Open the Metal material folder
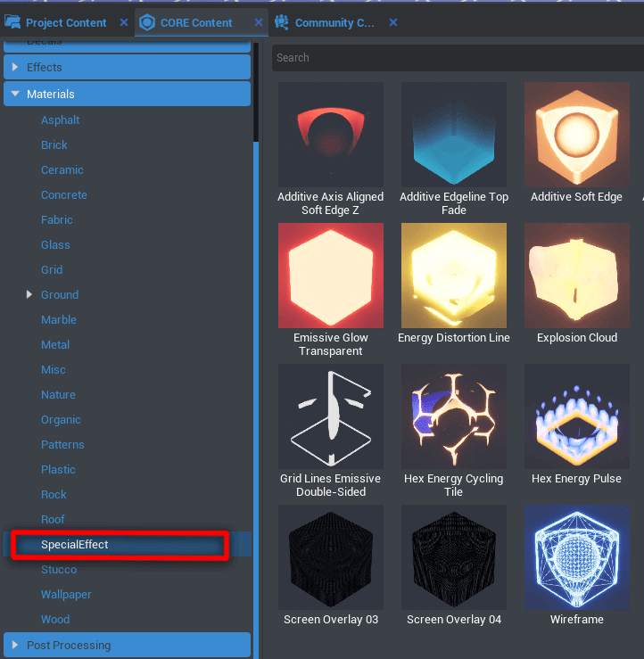644x659 pixels. point(55,344)
